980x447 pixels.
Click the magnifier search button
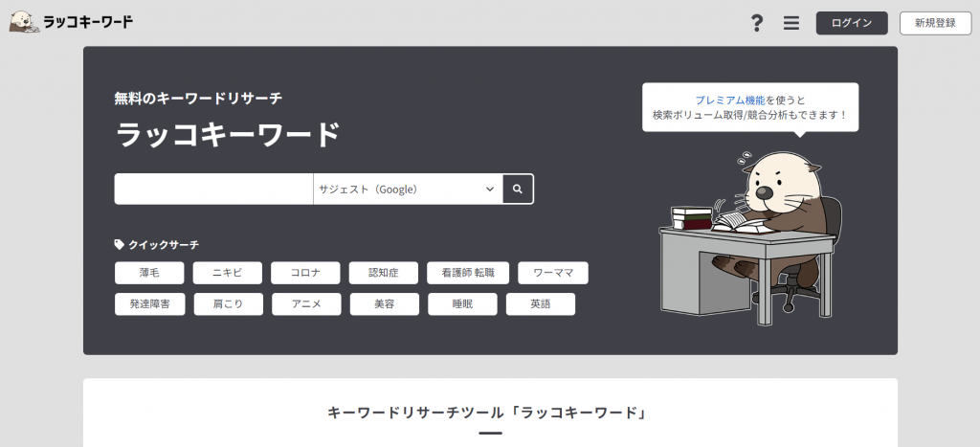pyautogui.click(x=518, y=189)
